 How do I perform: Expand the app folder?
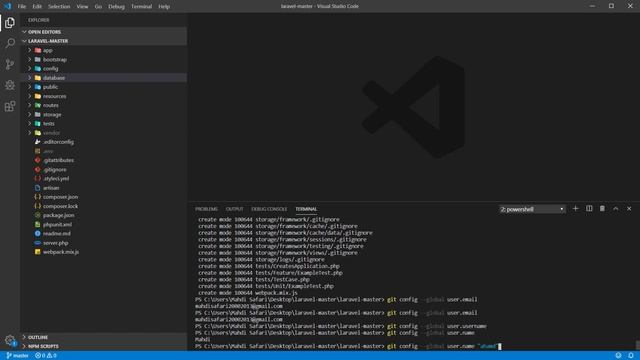pos(104,50)
